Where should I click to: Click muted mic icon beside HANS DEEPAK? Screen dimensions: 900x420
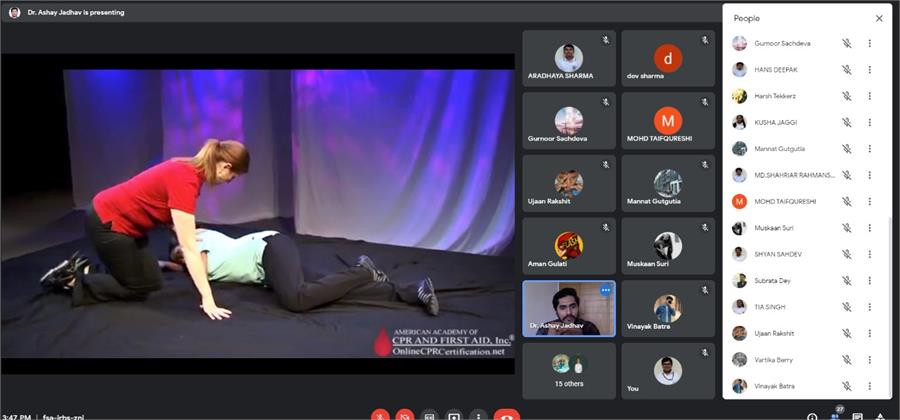point(846,70)
